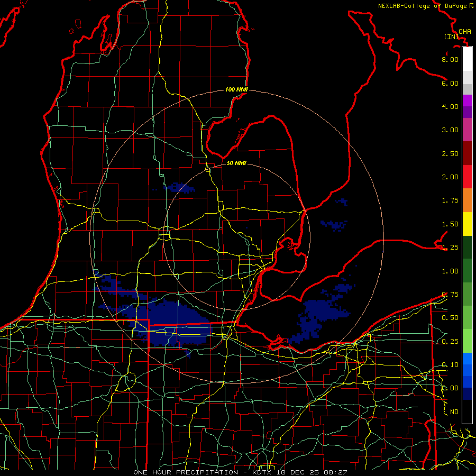Pick the yellow swatch beside 1.50
The width and height of the screenshot is (476, 476).
coord(467,224)
